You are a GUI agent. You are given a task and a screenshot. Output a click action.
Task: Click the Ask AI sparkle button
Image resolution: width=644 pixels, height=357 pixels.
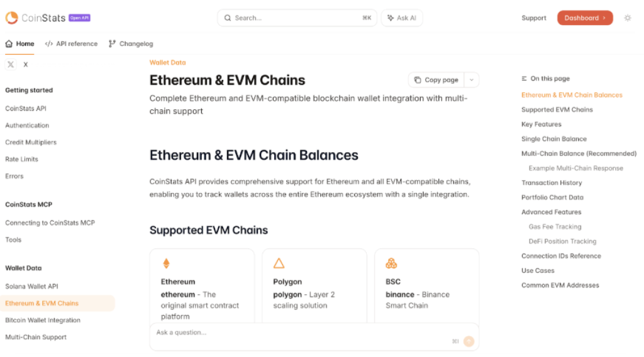pos(402,18)
